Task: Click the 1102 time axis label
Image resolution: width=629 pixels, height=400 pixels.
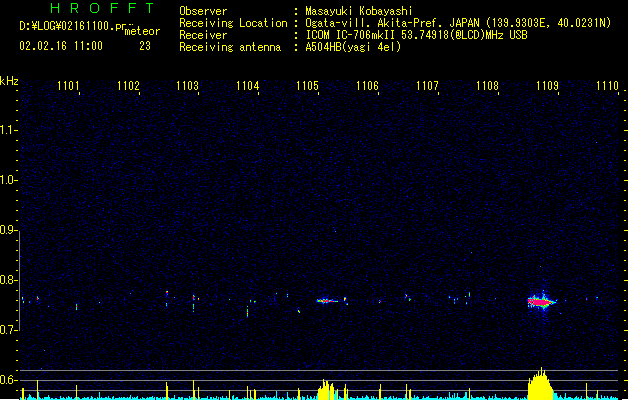Action: coord(128,85)
